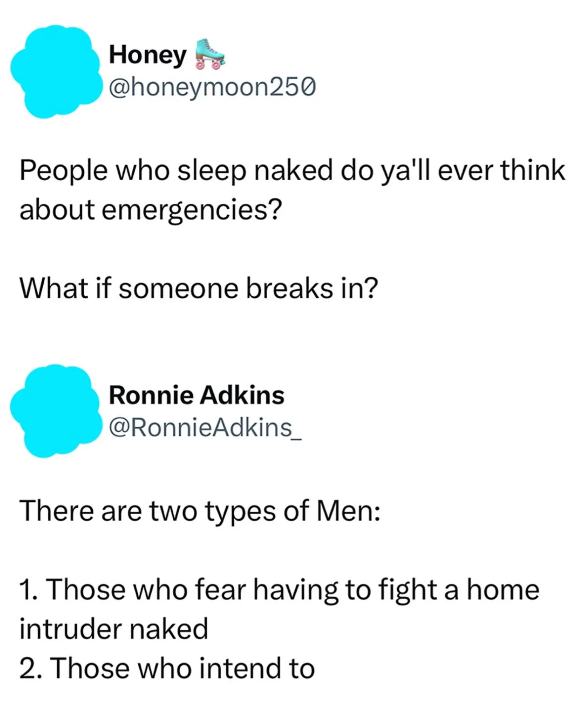Click the line starting "1. Those who fear"

point(279,590)
